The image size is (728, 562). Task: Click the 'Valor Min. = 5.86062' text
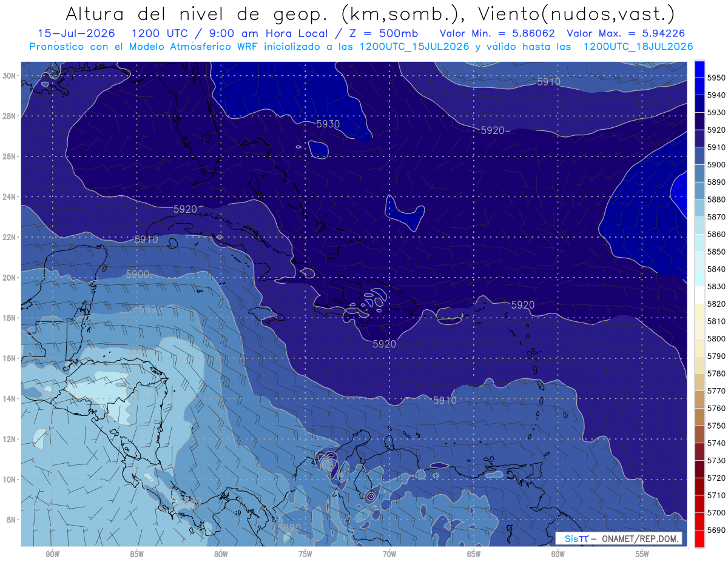[x=498, y=33]
